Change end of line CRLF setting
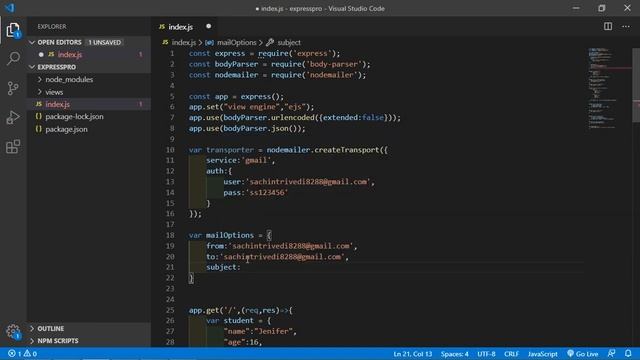640x360 pixels. [x=511, y=354]
